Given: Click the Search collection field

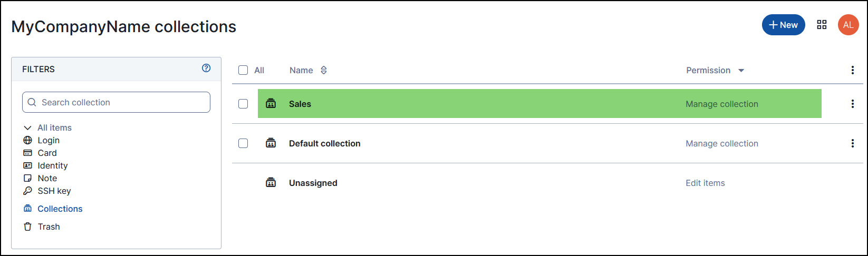Looking at the screenshot, I should point(116,102).
